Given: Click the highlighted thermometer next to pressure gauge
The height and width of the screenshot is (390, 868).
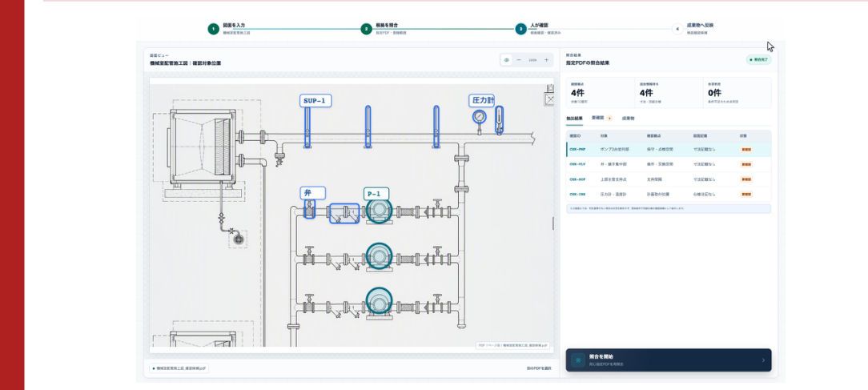Looking at the screenshot, I should (500, 120).
